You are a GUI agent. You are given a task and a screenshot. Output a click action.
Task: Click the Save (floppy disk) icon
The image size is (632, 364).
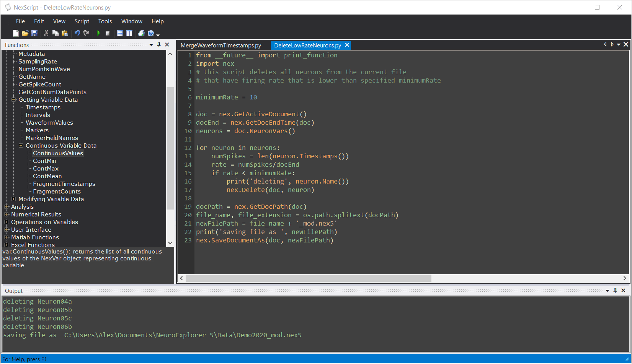34,33
